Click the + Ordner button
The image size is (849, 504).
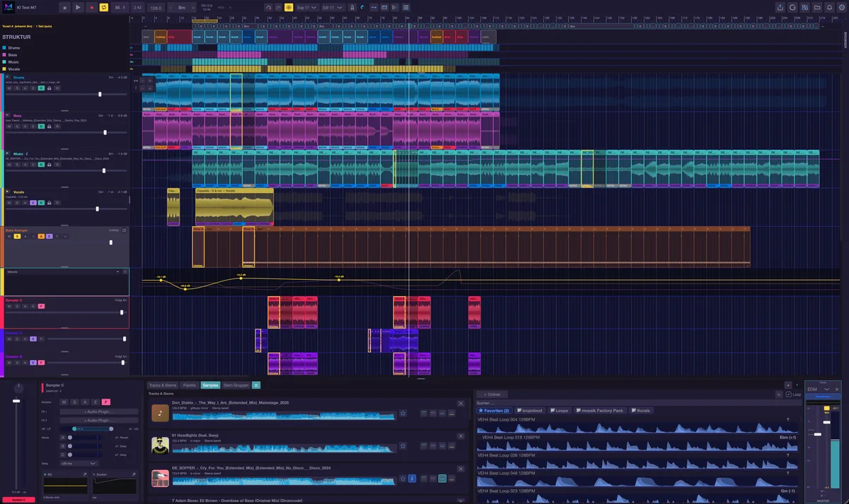click(491, 394)
